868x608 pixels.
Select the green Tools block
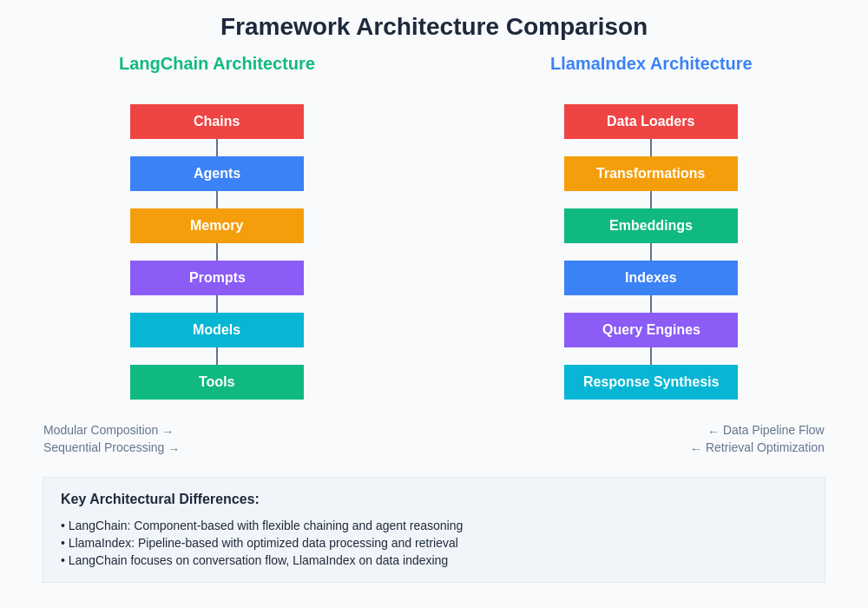point(217,382)
